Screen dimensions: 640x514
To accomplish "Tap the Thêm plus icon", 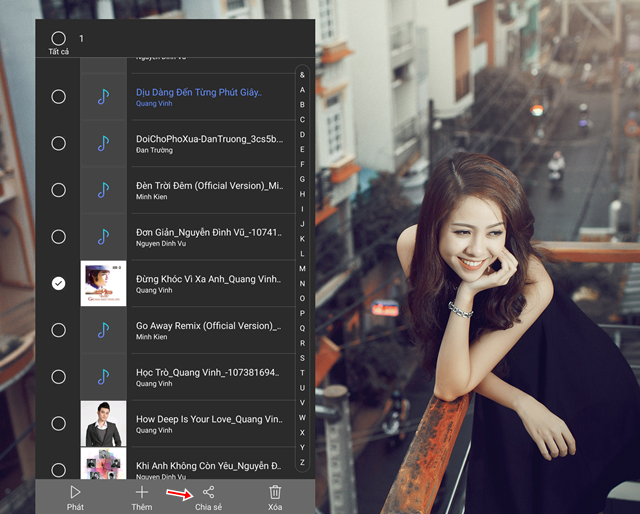I will tap(142, 492).
